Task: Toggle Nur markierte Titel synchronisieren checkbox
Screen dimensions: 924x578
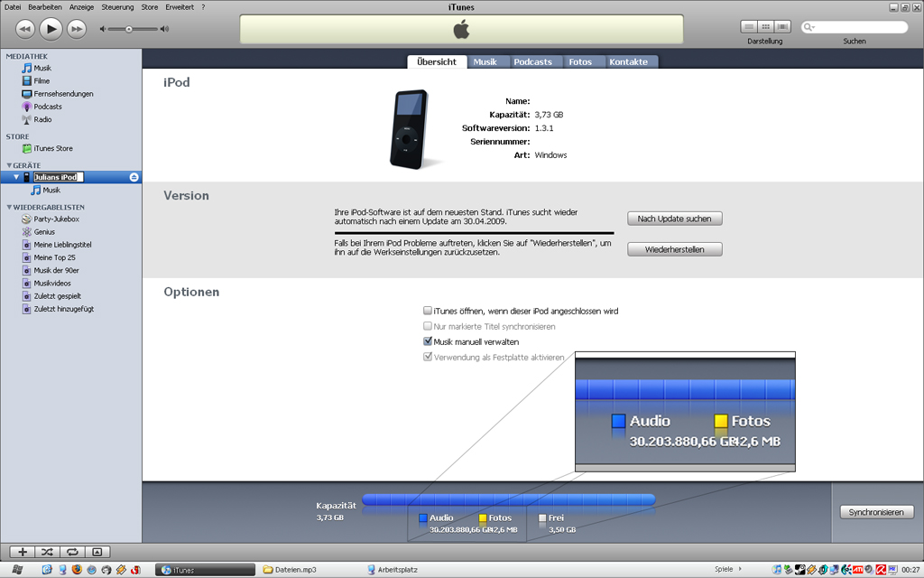Action: pos(428,326)
